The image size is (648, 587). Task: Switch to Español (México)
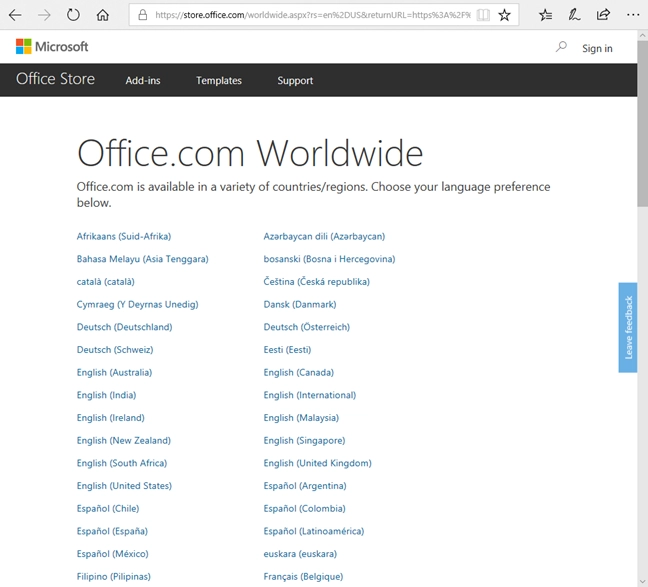[x=113, y=554]
